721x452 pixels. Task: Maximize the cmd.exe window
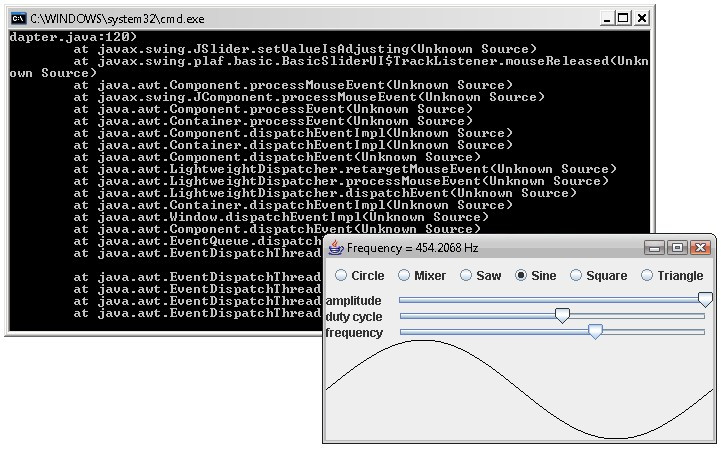623,18
